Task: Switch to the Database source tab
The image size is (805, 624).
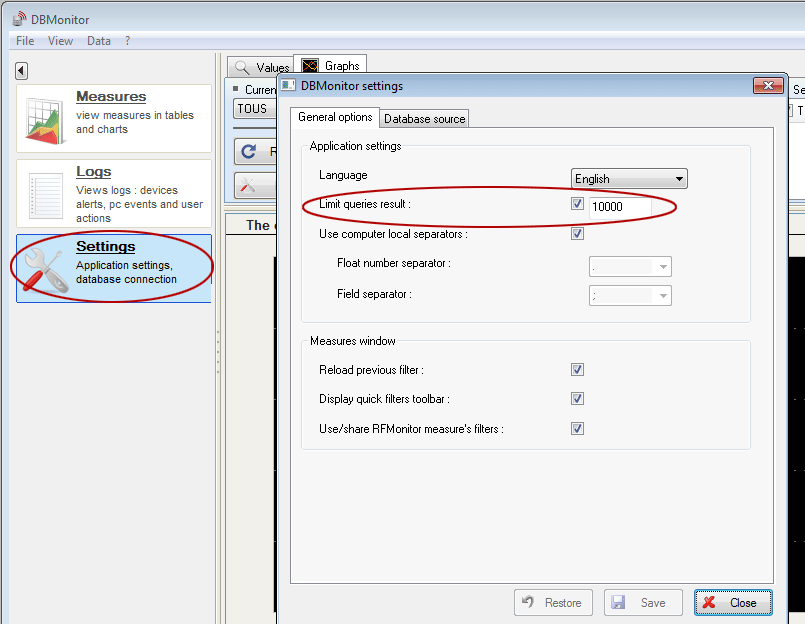Action: pos(425,119)
